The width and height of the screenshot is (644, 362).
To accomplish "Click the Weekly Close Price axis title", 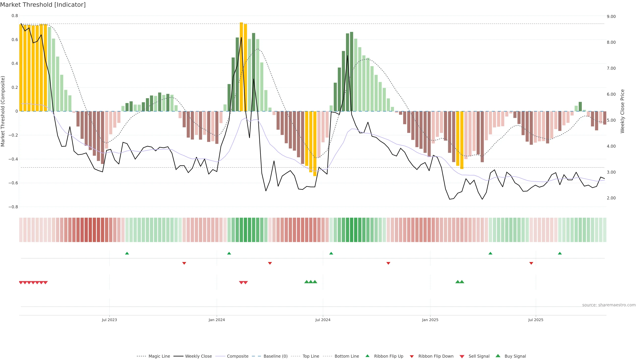I will click(x=622, y=111).
